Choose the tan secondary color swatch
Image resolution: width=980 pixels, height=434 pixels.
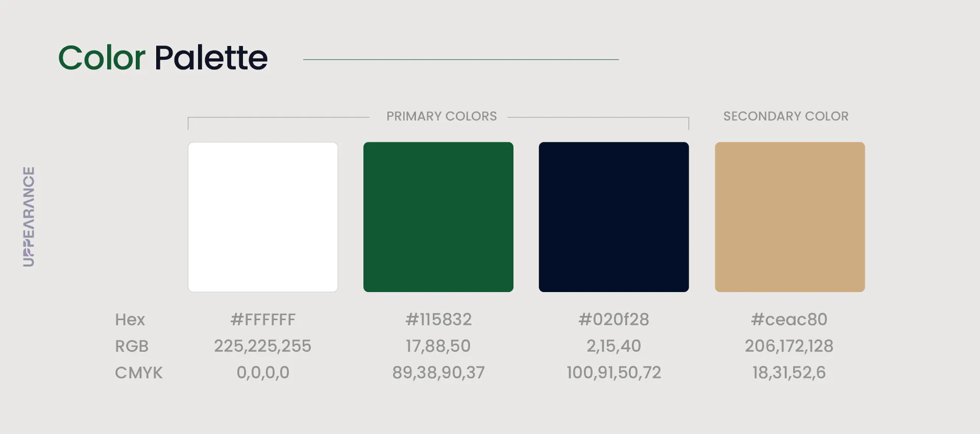coord(790,217)
